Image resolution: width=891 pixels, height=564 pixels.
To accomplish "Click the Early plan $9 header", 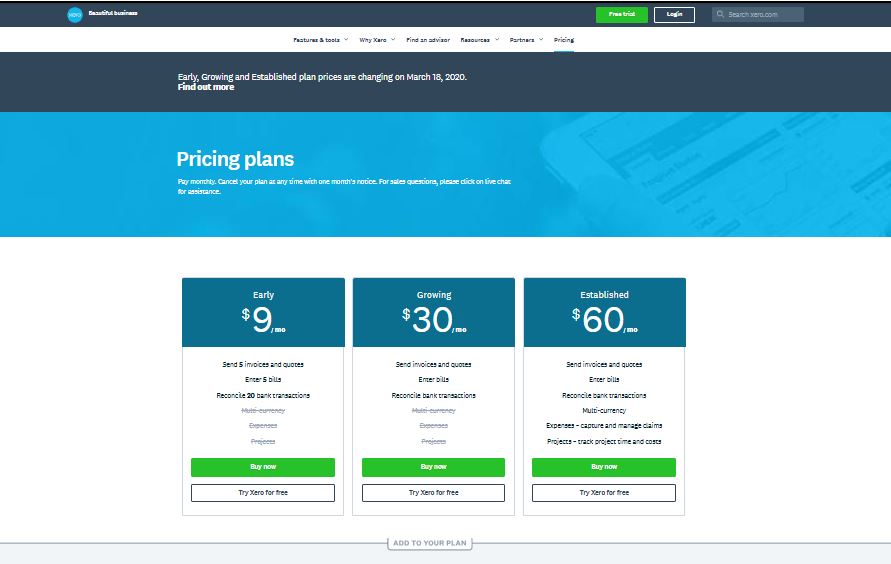I will tap(263, 312).
